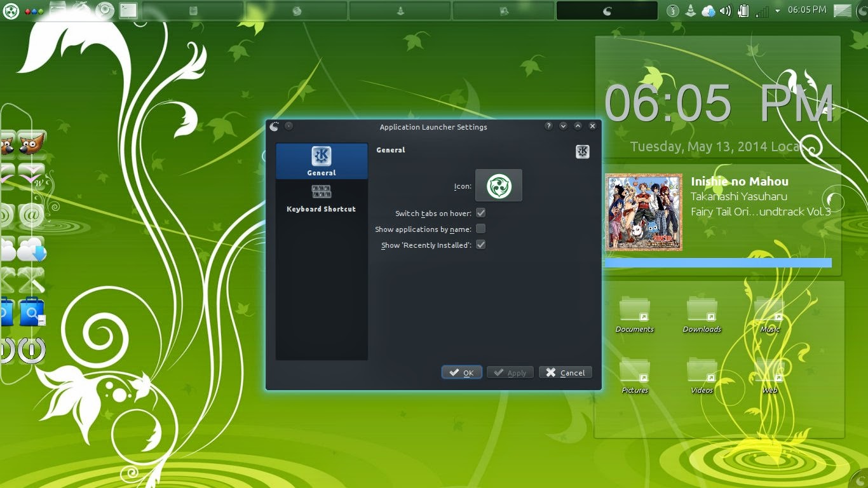Open the application launcher triskelion icon

(x=10, y=10)
